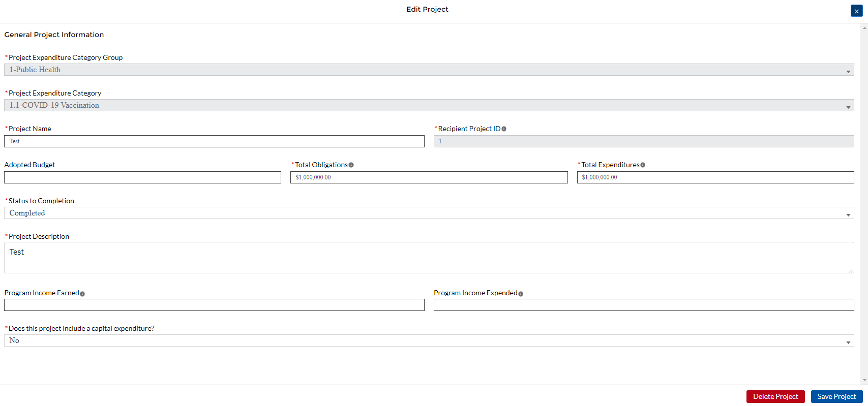Open Status to Completion dropdown
The image size is (868, 406).
[429, 213]
